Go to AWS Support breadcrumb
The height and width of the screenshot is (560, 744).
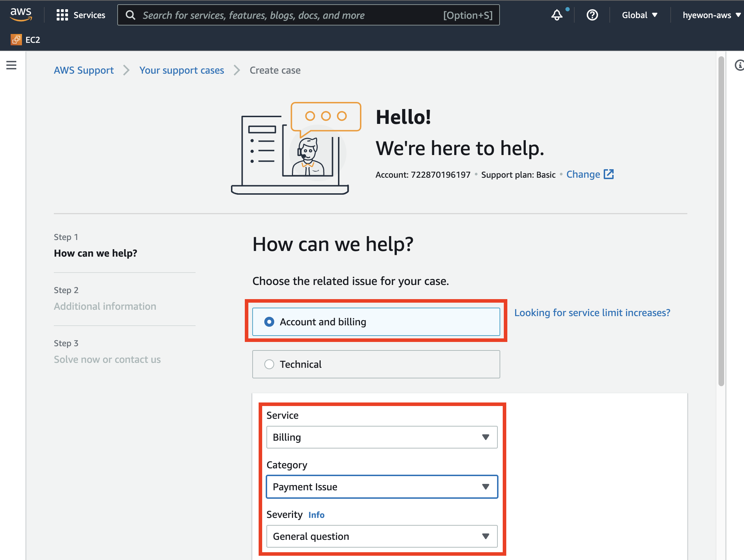pos(84,70)
